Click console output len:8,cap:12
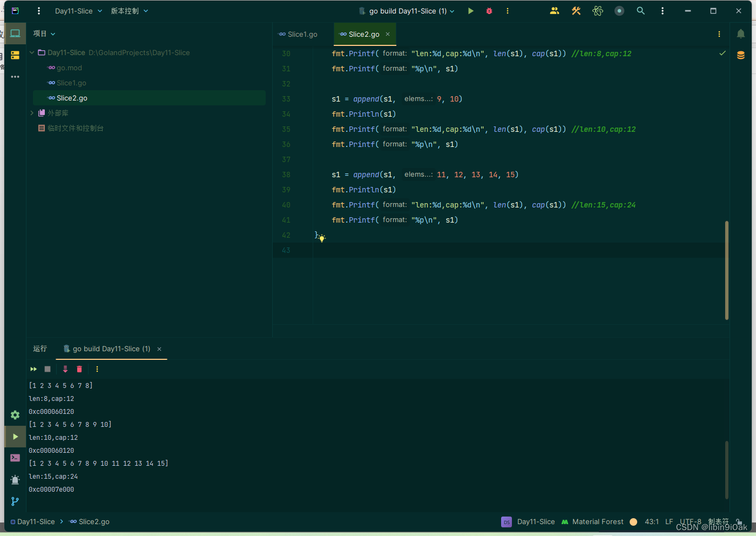The width and height of the screenshot is (756, 536). coord(51,399)
